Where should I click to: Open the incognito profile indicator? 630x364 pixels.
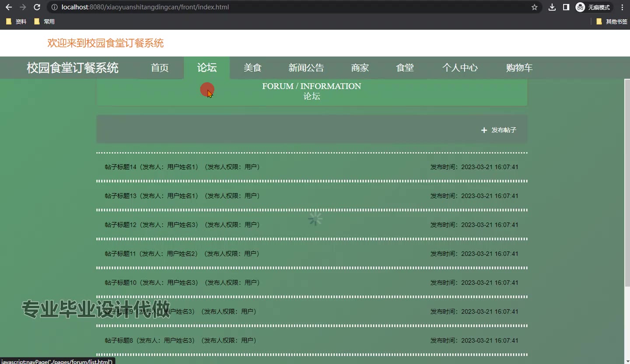tap(593, 7)
